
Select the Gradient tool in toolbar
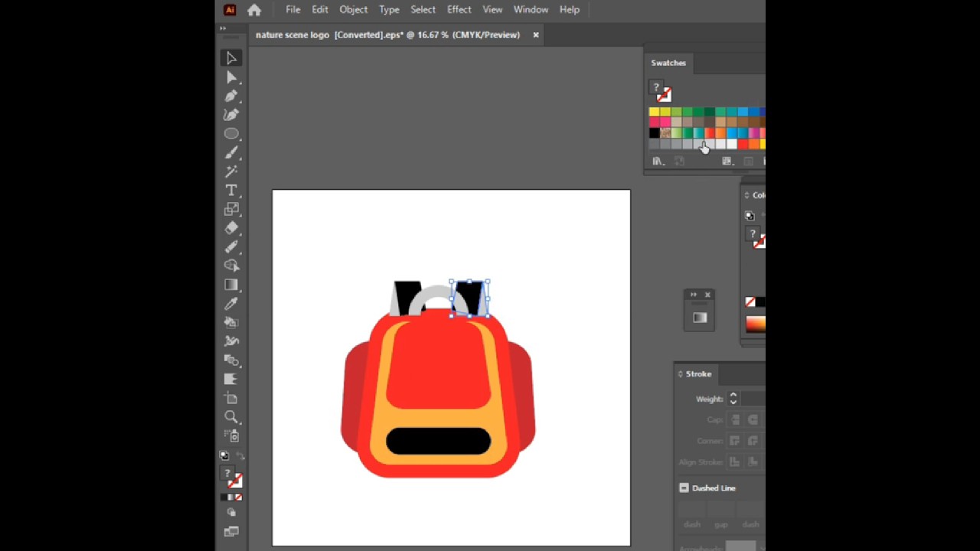tap(231, 285)
